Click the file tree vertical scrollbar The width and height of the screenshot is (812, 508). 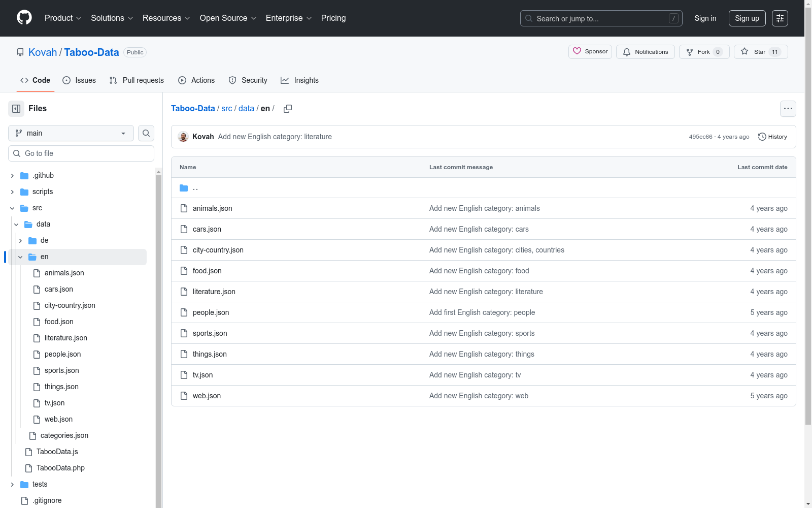click(158, 338)
